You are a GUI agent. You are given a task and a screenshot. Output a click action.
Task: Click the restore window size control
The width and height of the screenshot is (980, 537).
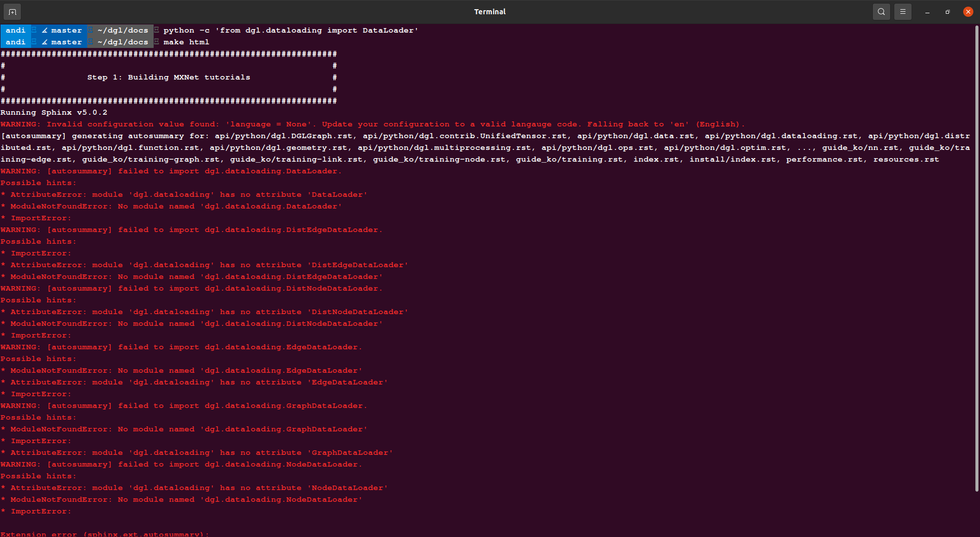pos(947,11)
